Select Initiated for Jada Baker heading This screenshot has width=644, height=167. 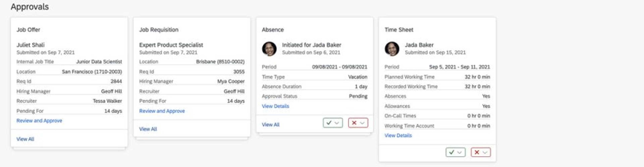(x=311, y=45)
